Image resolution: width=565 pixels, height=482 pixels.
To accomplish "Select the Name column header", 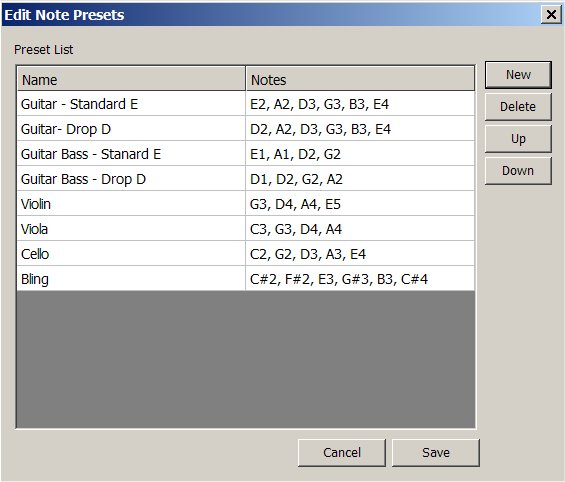I will point(131,79).
